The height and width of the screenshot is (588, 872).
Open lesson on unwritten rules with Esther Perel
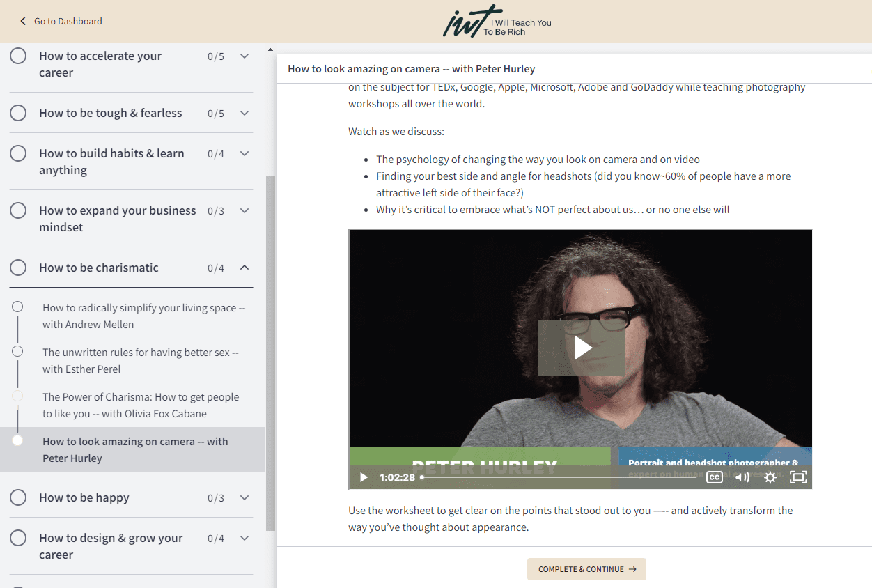[x=140, y=361]
